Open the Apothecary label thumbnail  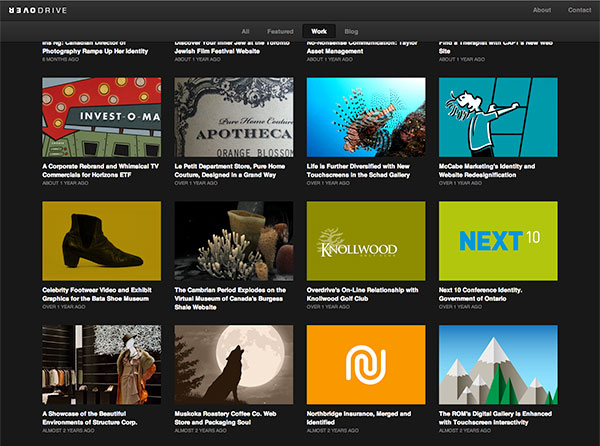[234, 117]
